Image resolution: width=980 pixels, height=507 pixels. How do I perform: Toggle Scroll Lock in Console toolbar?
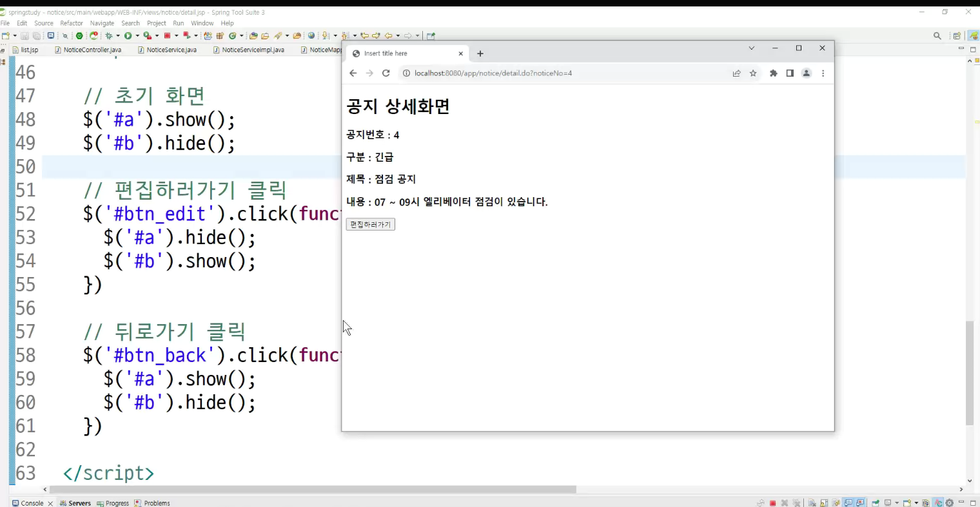click(x=824, y=503)
